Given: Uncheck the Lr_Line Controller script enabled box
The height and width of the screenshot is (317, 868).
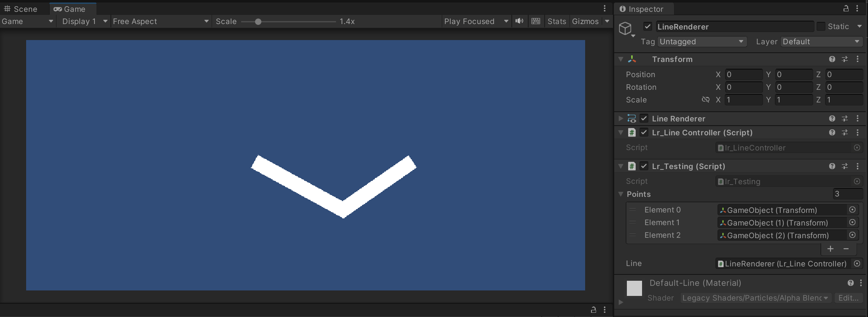Looking at the screenshot, I should [644, 133].
